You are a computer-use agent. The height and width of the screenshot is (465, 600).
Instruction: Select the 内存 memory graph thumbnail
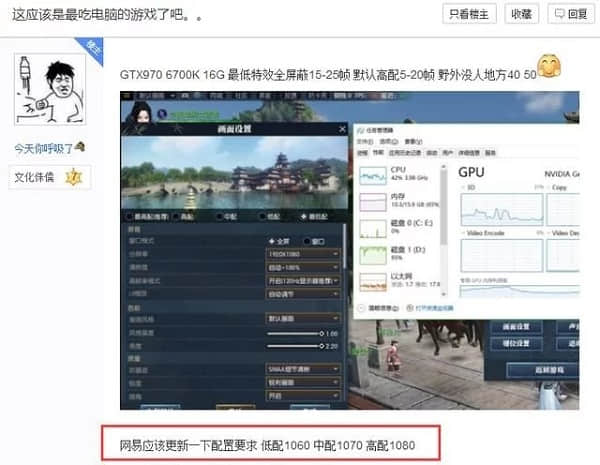click(x=373, y=202)
